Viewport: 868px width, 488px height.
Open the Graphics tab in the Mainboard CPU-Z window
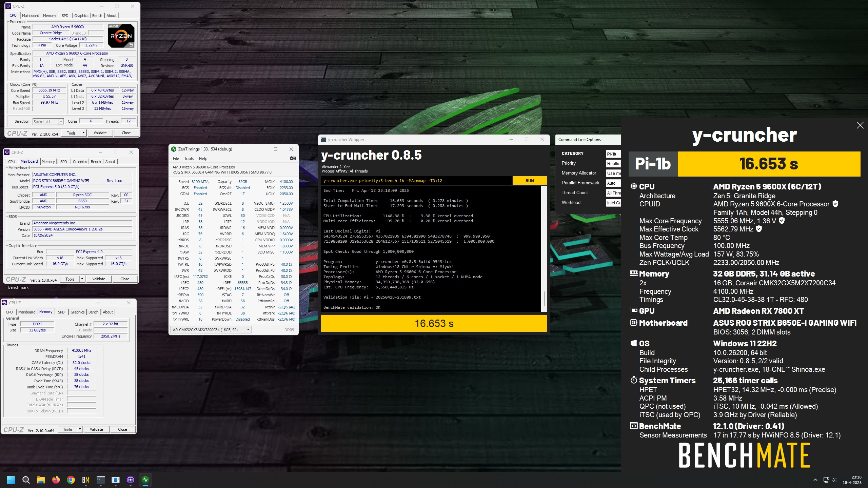click(x=80, y=162)
